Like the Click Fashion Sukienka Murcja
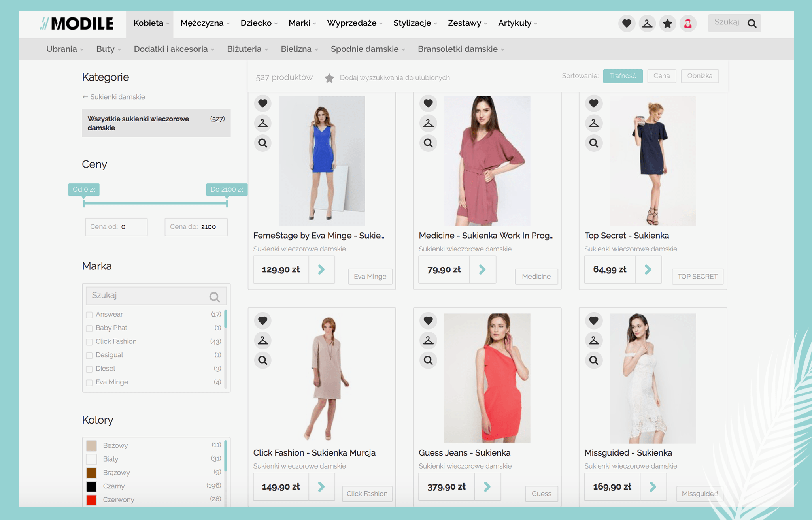The image size is (812, 520). pos(263,320)
